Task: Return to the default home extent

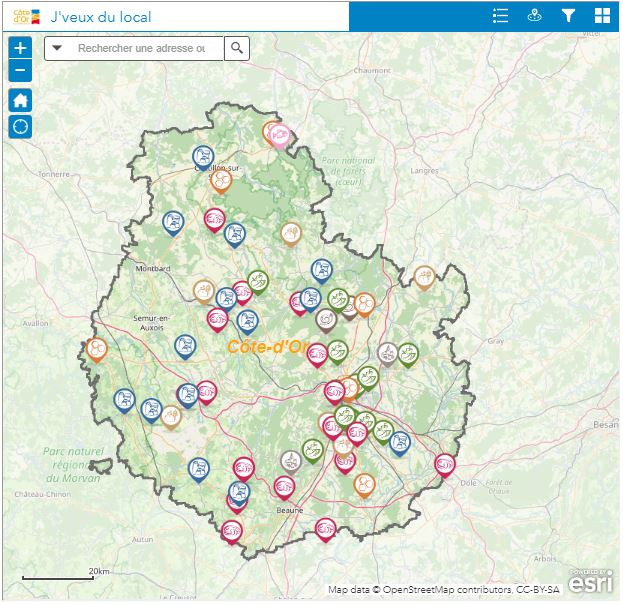Action: (20, 100)
